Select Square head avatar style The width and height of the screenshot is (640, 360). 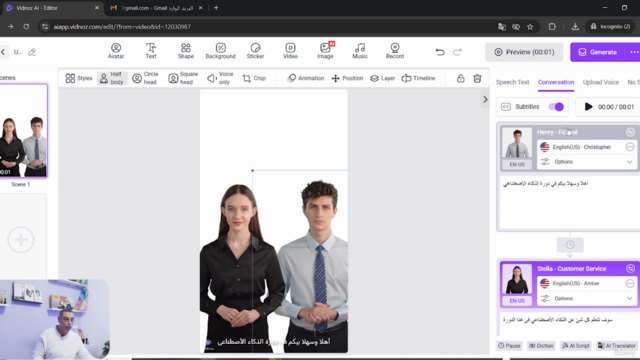pos(183,78)
